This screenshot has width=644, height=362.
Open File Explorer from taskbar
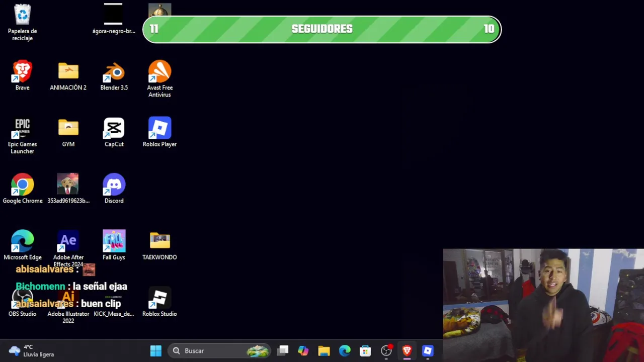(x=324, y=351)
